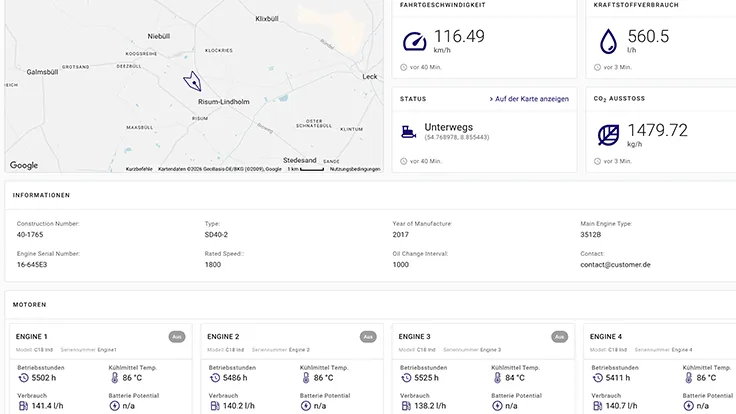This screenshot has width=736, height=414.
Task: Open Nutzungsbedingungen map terms link
Action: pyautogui.click(x=355, y=169)
